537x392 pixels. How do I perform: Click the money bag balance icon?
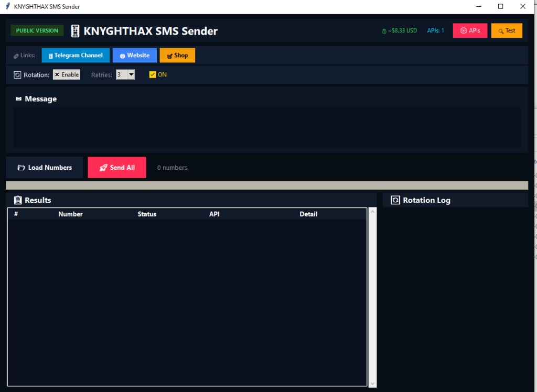click(x=384, y=31)
